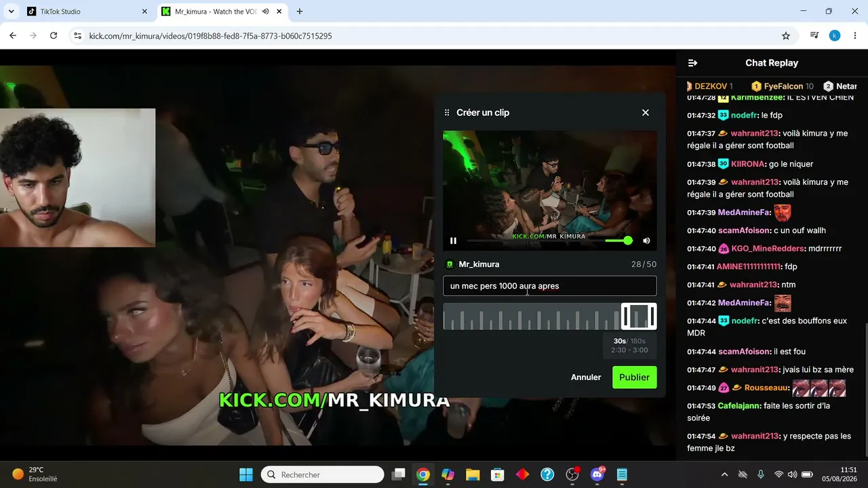Screen dimensions: 868x488
Task: Open Notepad from the taskbar
Action: pyautogui.click(x=622, y=474)
